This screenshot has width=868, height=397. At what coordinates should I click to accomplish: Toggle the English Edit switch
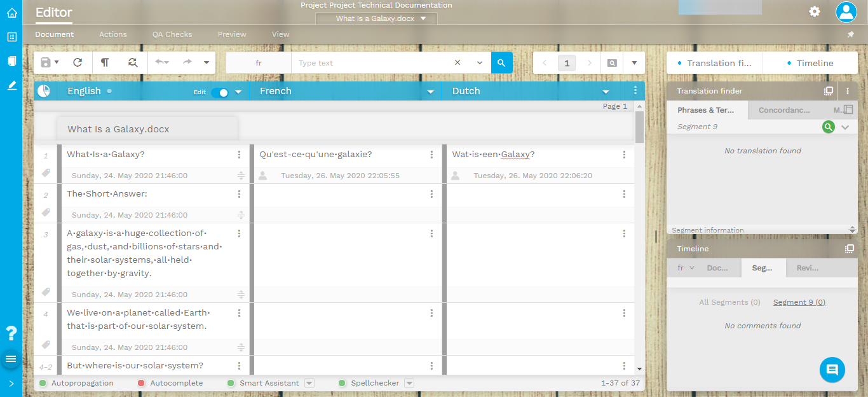click(x=220, y=92)
